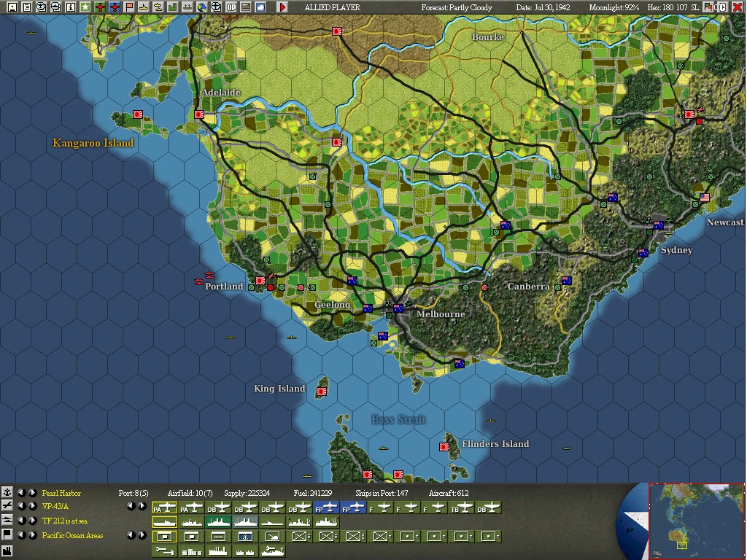Select the Japanese flag on Kangaroo Island
Image resolution: width=747 pixels, height=560 pixels.
(x=138, y=114)
